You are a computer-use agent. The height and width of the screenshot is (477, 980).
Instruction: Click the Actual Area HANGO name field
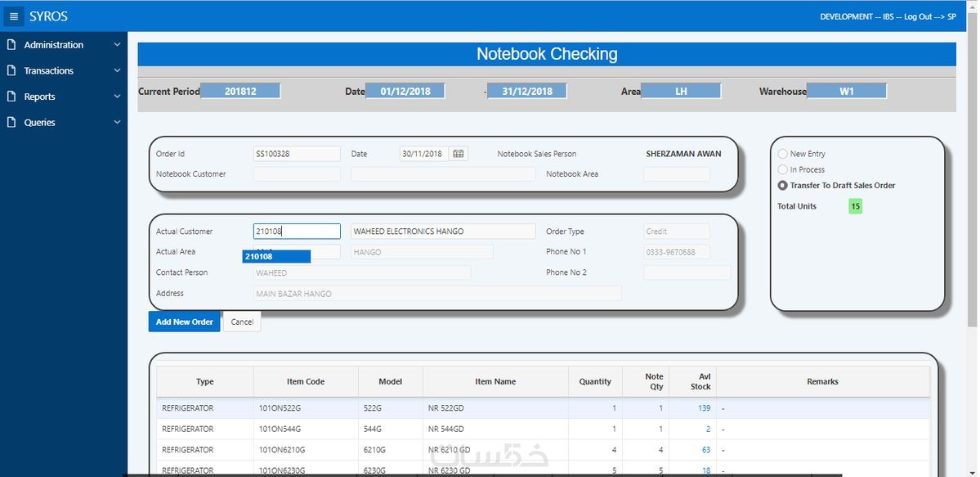[x=422, y=252]
